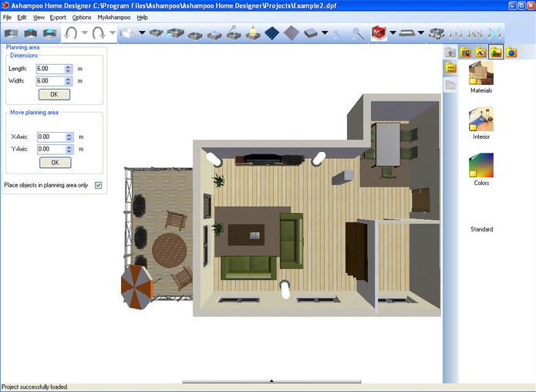536x392 pixels.
Task: Click the Redo arrow
Action: pos(99,33)
